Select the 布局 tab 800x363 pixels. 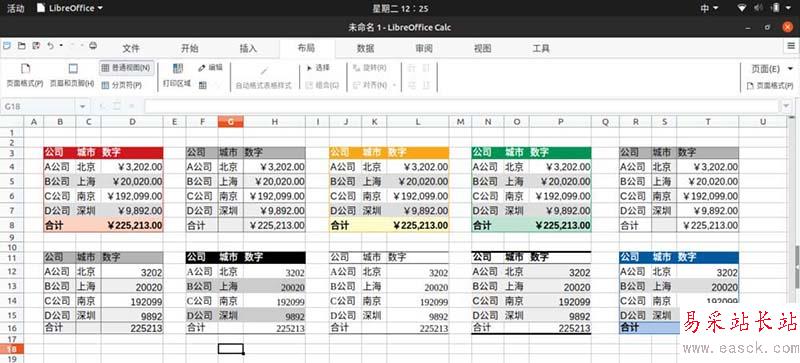(307, 49)
